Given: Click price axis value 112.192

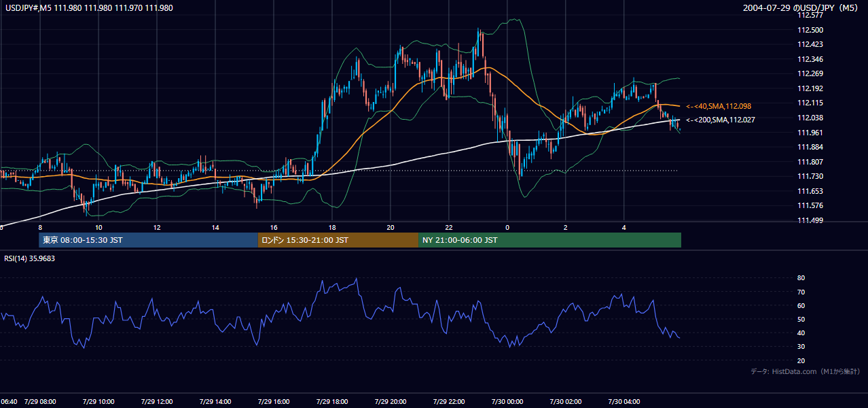Looking at the screenshot, I should [x=810, y=88].
